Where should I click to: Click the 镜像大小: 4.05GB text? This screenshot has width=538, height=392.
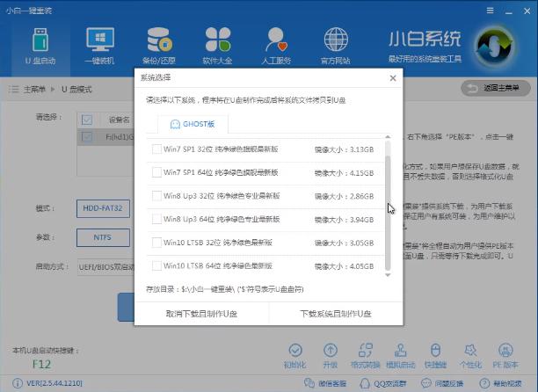tap(344, 266)
